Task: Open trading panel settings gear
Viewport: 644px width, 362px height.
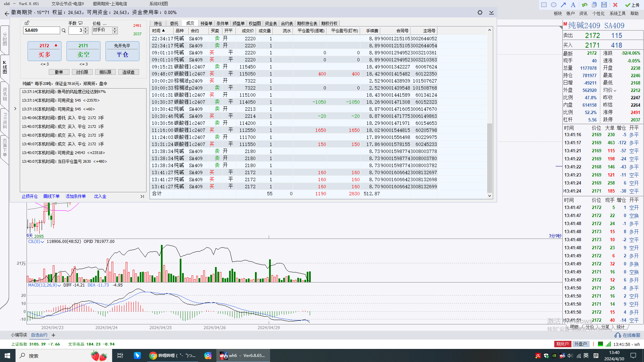Action: (480, 12)
